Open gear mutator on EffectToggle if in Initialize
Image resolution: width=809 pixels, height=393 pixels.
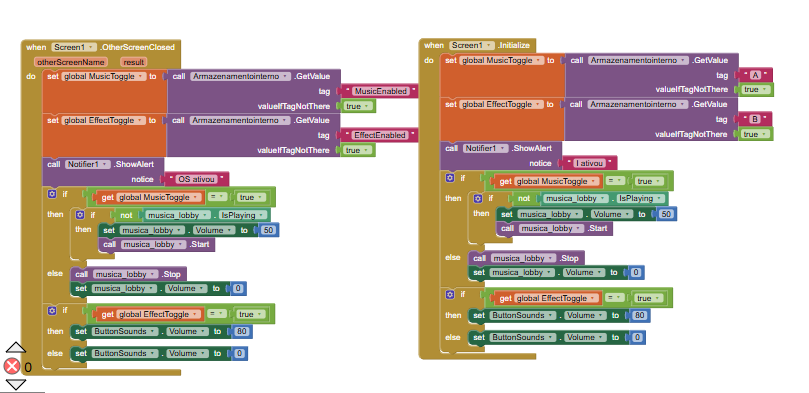(x=450, y=294)
